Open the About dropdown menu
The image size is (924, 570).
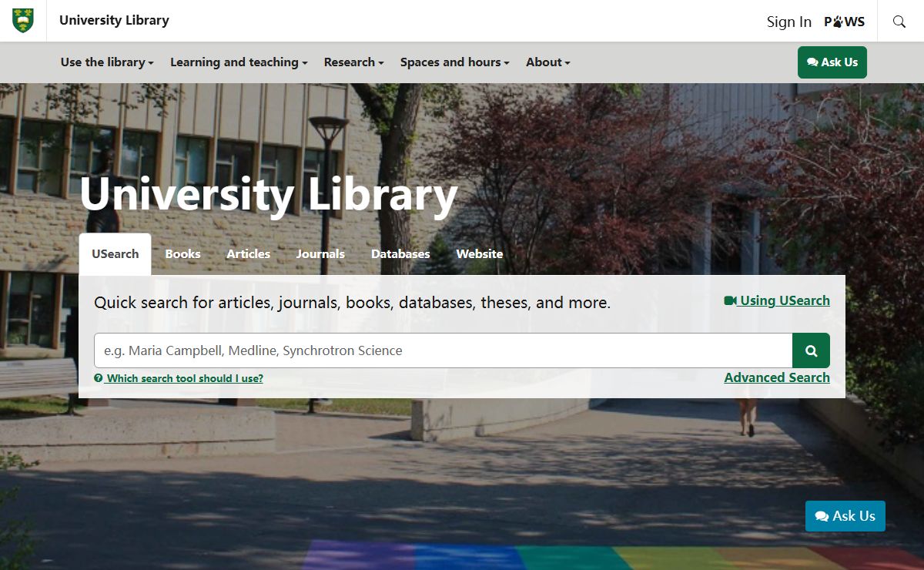pos(547,62)
